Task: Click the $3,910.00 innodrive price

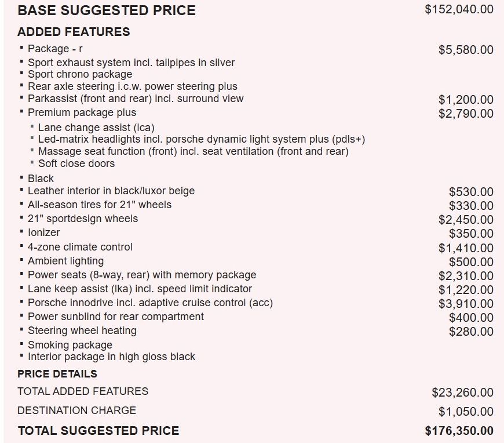Action: [466, 304]
